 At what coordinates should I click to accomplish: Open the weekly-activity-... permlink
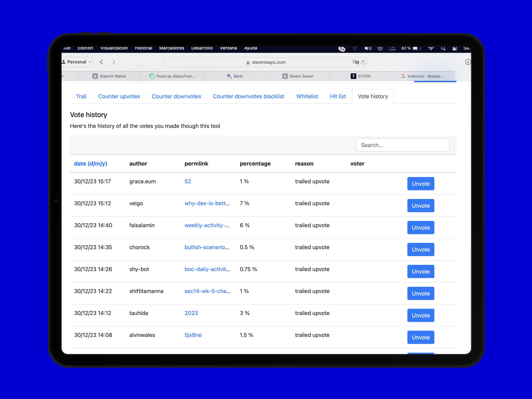[x=207, y=225]
